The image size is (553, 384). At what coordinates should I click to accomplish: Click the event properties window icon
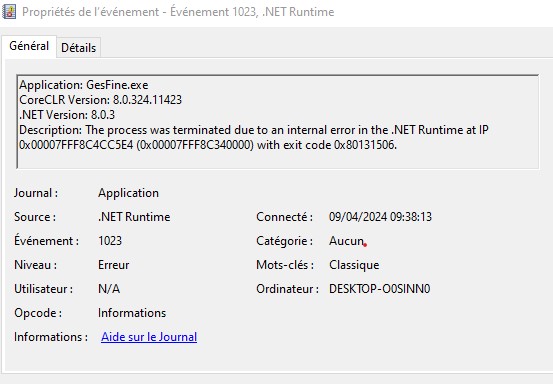coord(9,12)
